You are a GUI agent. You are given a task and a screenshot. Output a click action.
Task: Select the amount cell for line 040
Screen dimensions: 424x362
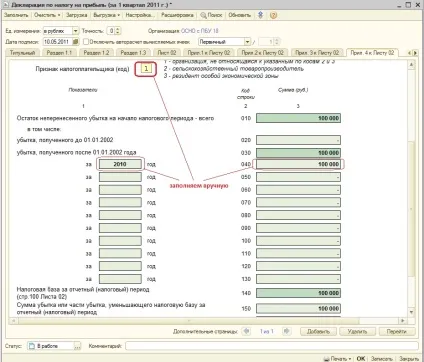click(298, 164)
